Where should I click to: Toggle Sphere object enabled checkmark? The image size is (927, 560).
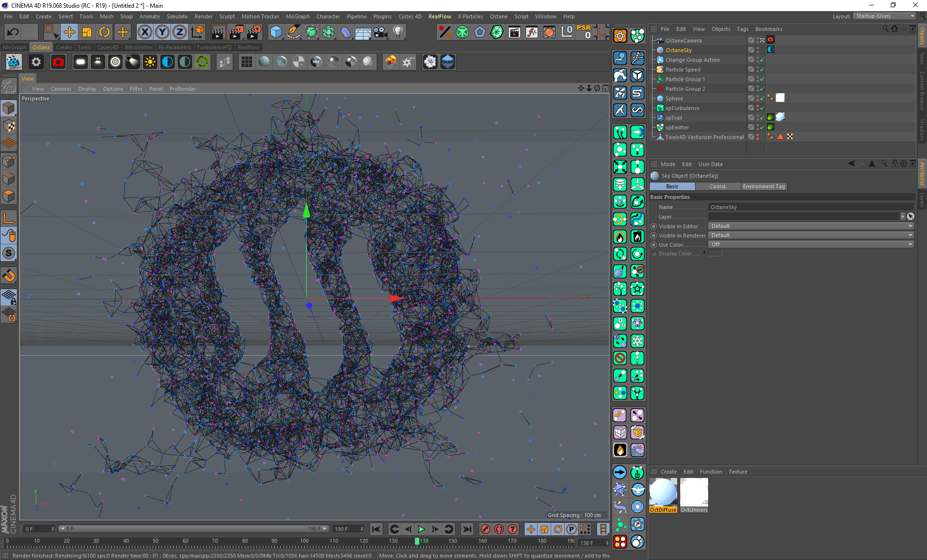[x=762, y=98]
